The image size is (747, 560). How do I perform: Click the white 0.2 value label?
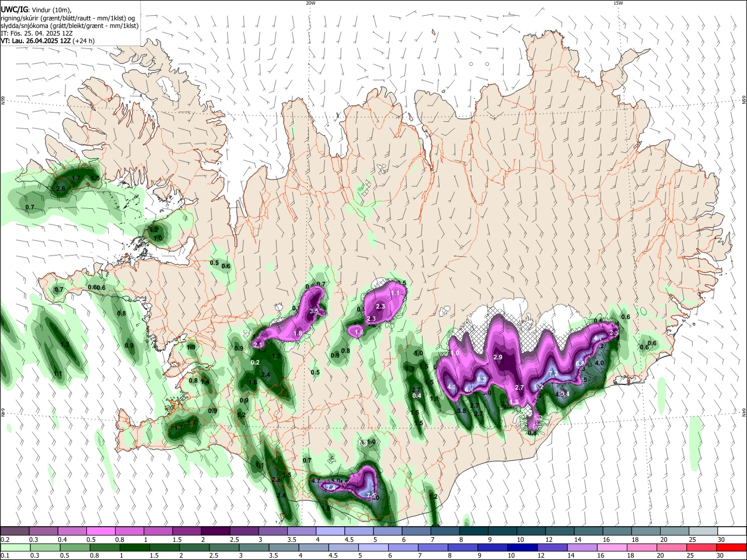click(x=255, y=362)
